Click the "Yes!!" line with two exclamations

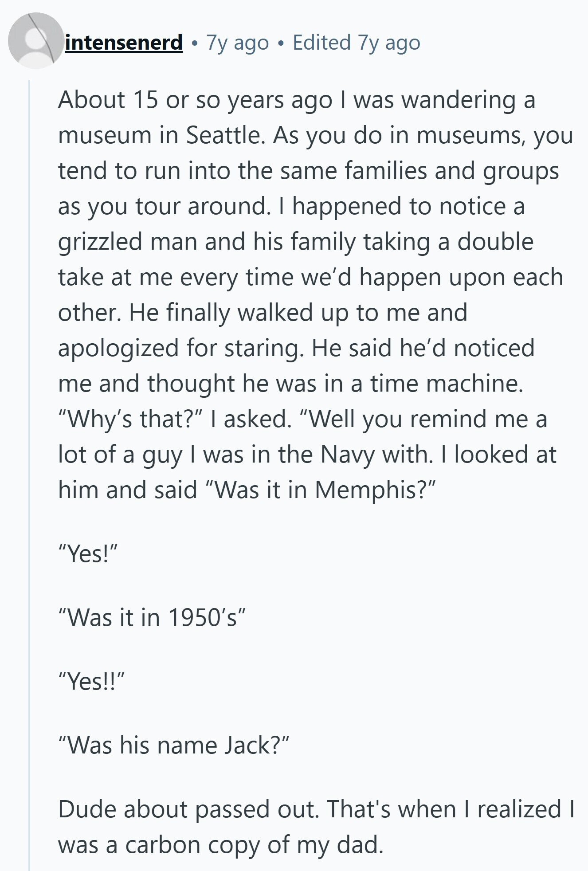click(92, 681)
